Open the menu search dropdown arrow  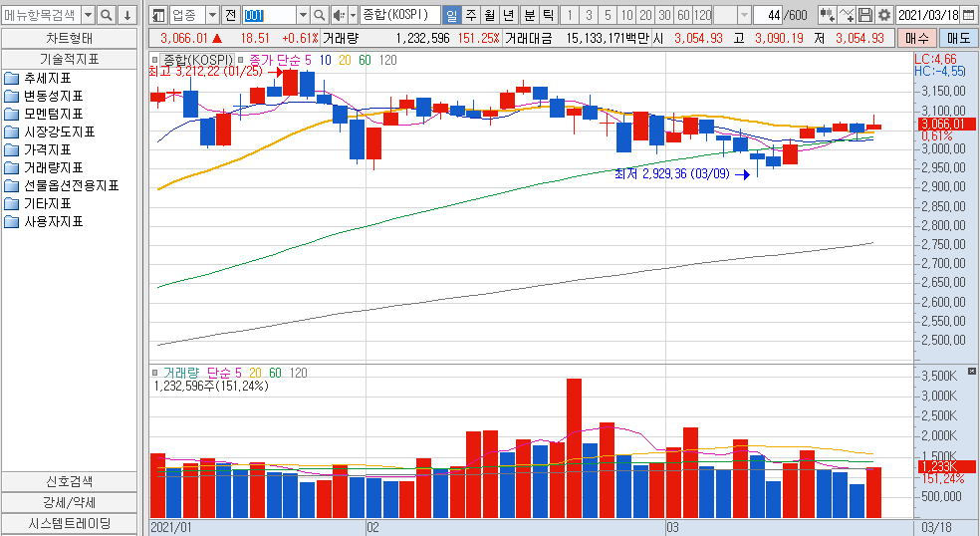click(88, 15)
